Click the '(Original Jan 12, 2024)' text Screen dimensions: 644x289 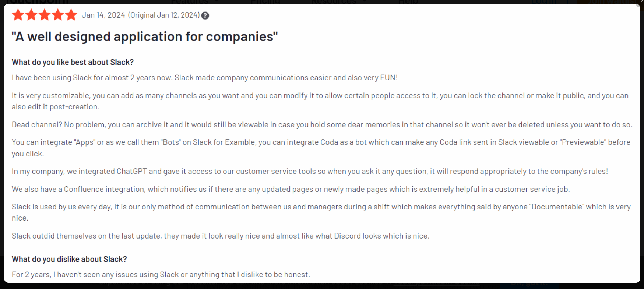[x=164, y=15]
